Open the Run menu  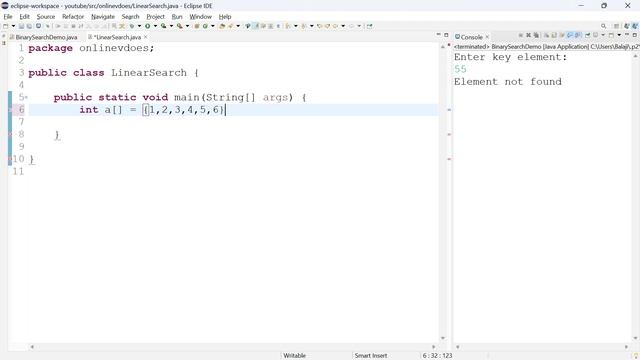[x=177, y=17]
